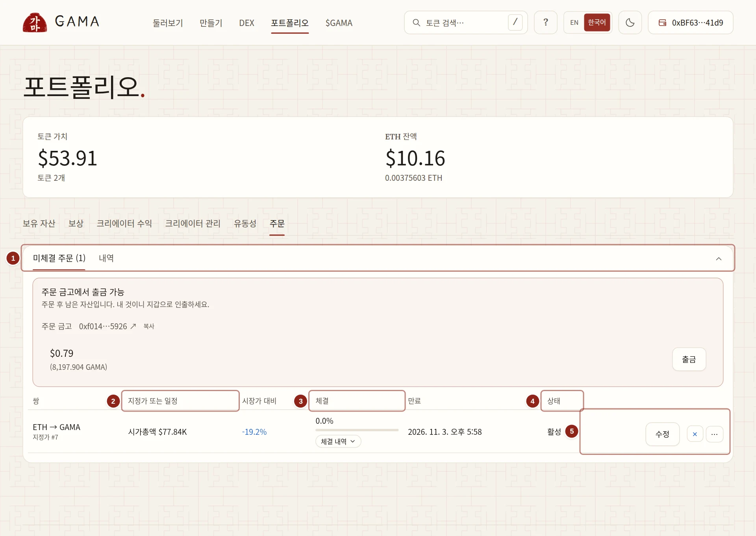Click the magnifier icon in token search
This screenshot has height=536, width=756.
coord(416,22)
